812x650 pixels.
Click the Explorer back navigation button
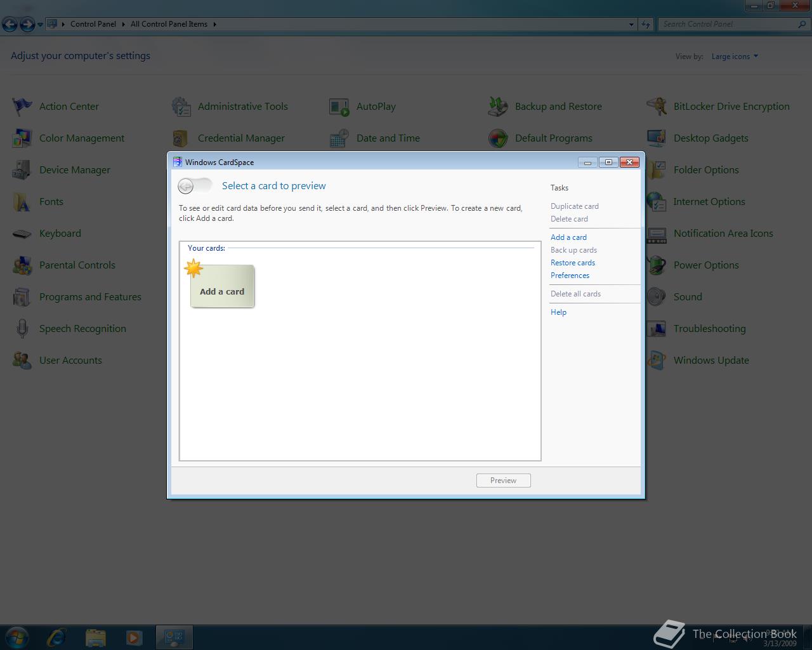10,24
